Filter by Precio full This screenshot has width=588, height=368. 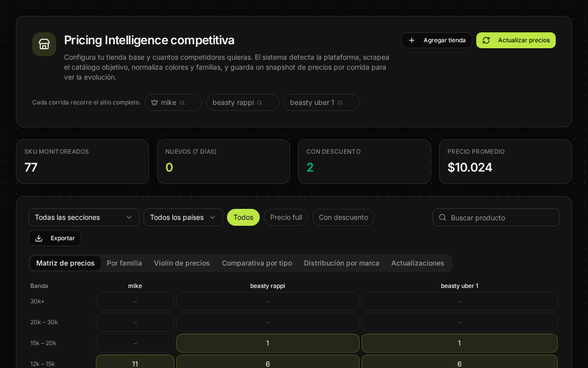point(286,217)
